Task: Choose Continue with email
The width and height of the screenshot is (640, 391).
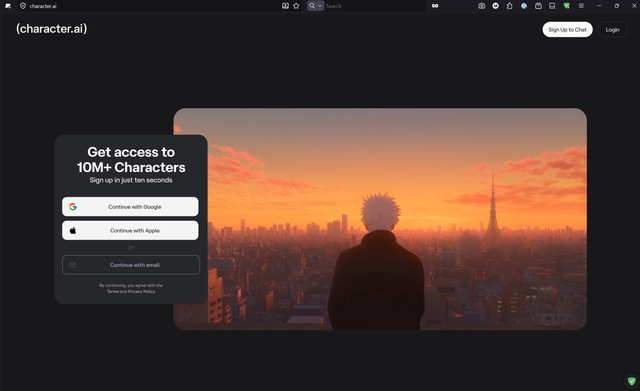Action: click(131, 265)
